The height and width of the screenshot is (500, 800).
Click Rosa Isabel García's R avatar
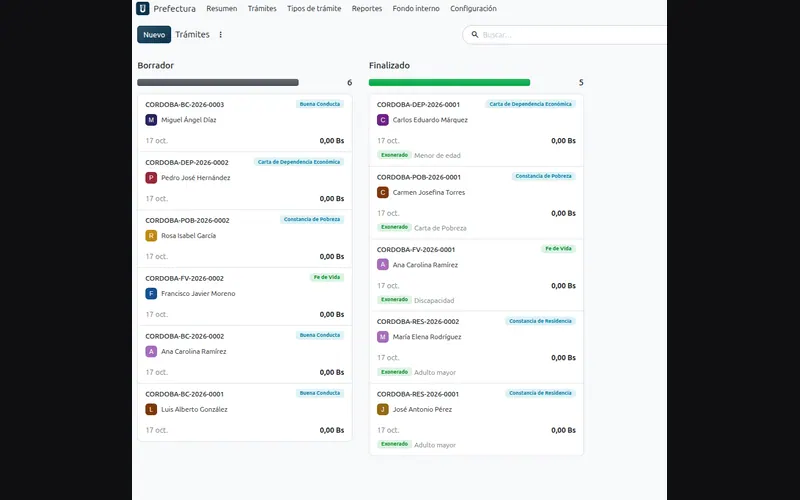point(151,236)
